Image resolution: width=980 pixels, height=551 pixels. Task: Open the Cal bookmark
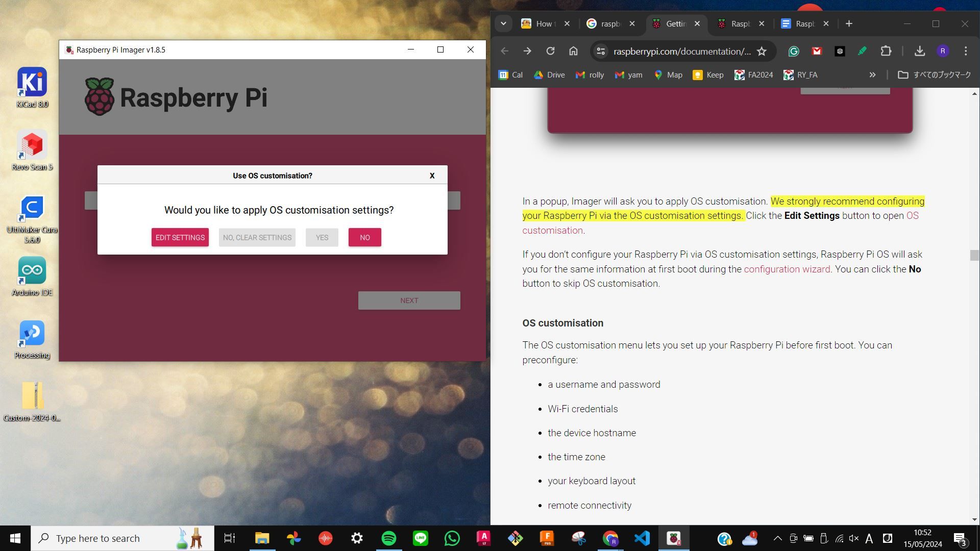(510, 74)
